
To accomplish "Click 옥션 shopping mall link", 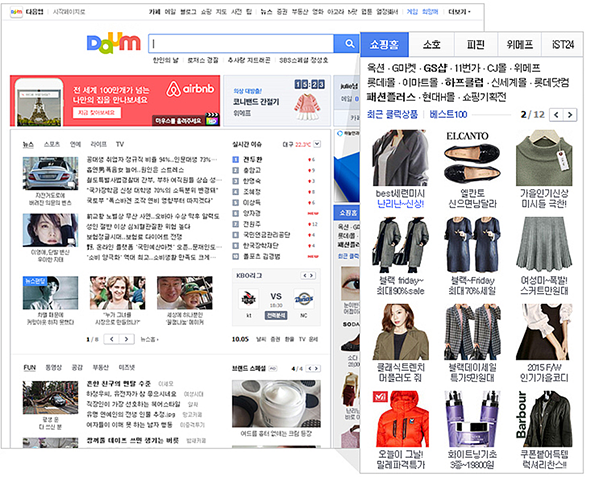I will click(x=376, y=68).
